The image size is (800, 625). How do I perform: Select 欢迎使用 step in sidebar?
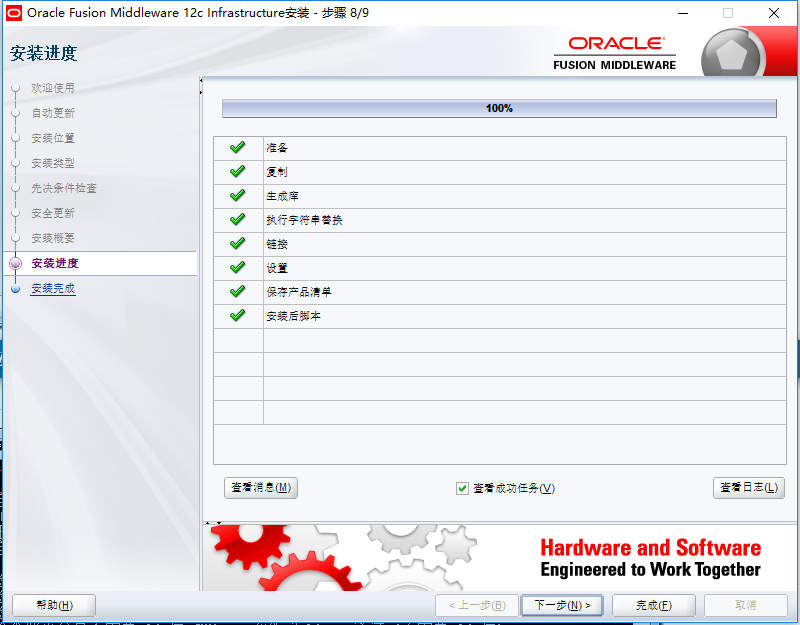pos(53,88)
